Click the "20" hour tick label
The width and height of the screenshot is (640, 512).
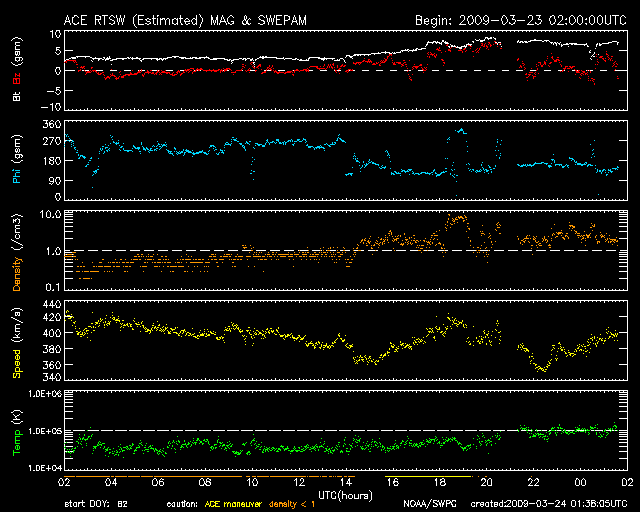pyautogui.click(x=487, y=482)
